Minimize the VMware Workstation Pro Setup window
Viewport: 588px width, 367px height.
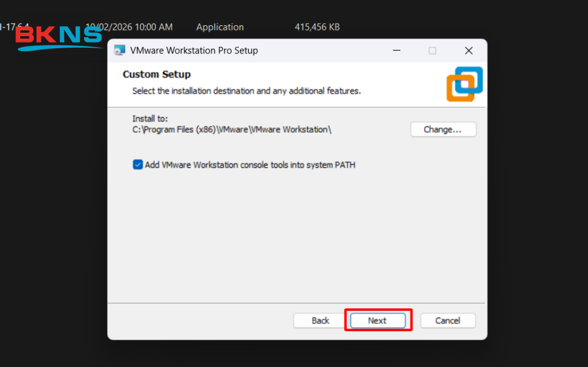397,51
